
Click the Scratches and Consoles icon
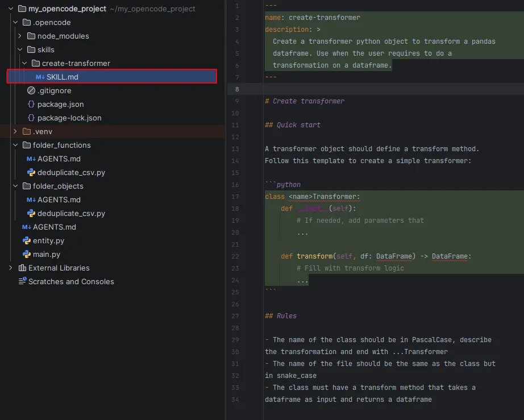22,281
